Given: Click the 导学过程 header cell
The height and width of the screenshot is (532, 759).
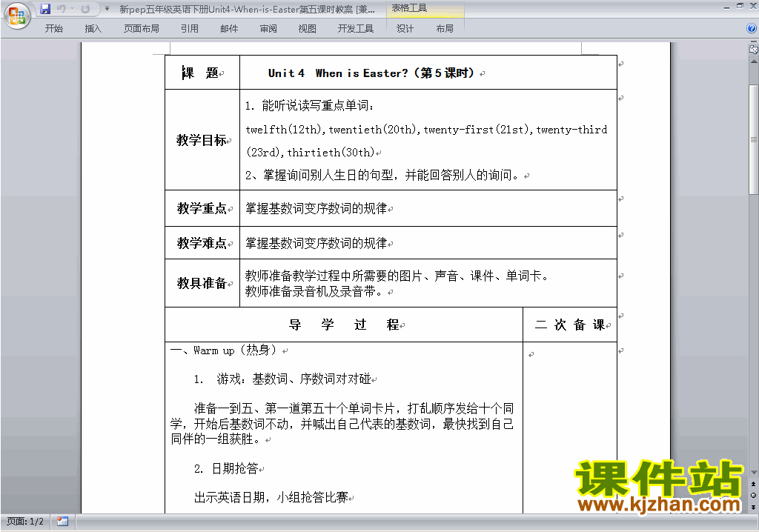Looking at the screenshot, I should coord(344,325).
